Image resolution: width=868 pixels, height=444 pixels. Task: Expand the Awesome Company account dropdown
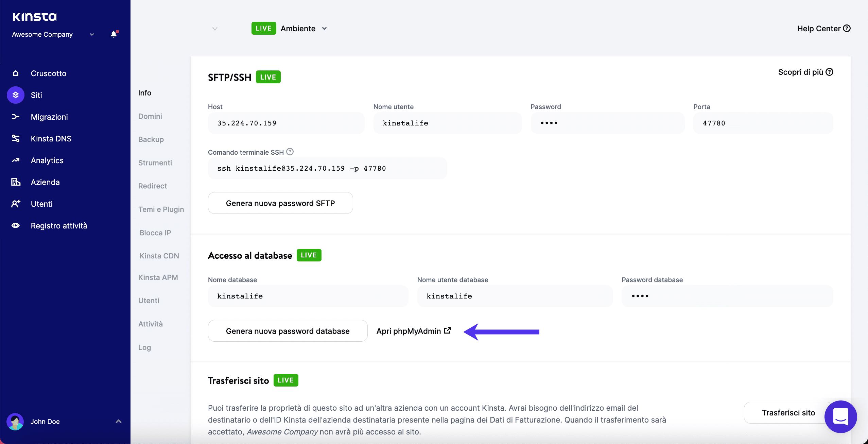[x=91, y=34]
